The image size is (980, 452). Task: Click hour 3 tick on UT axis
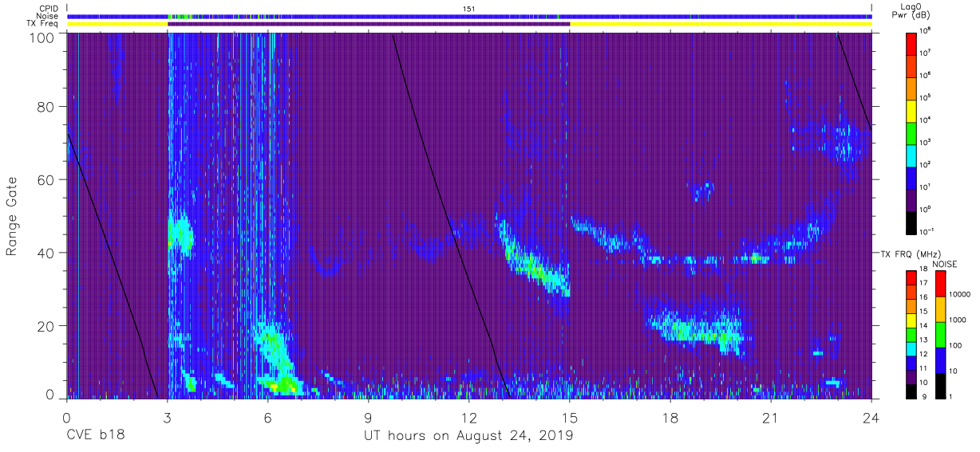tap(167, 417)
